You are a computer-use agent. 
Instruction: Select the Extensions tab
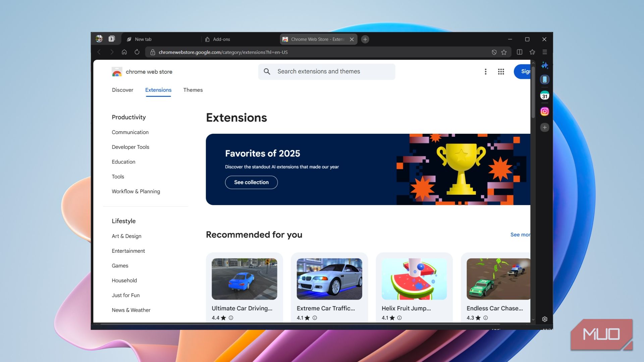coord(158,90)
